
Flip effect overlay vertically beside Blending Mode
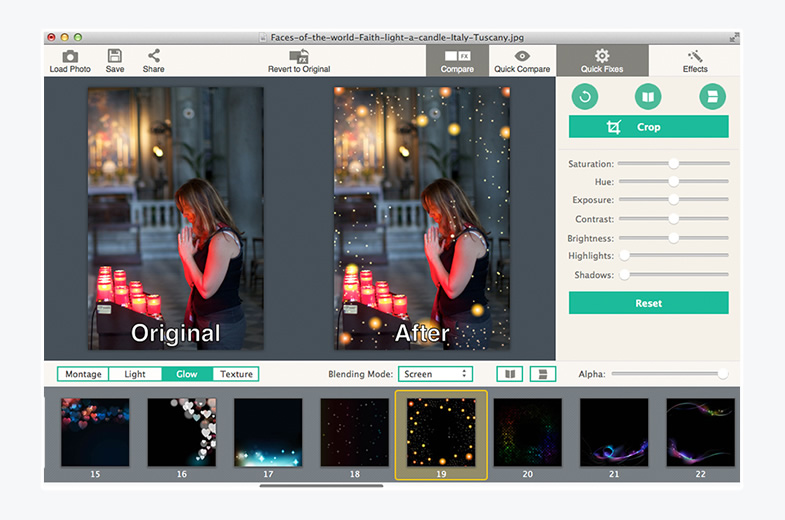click(x=543, y=374)
